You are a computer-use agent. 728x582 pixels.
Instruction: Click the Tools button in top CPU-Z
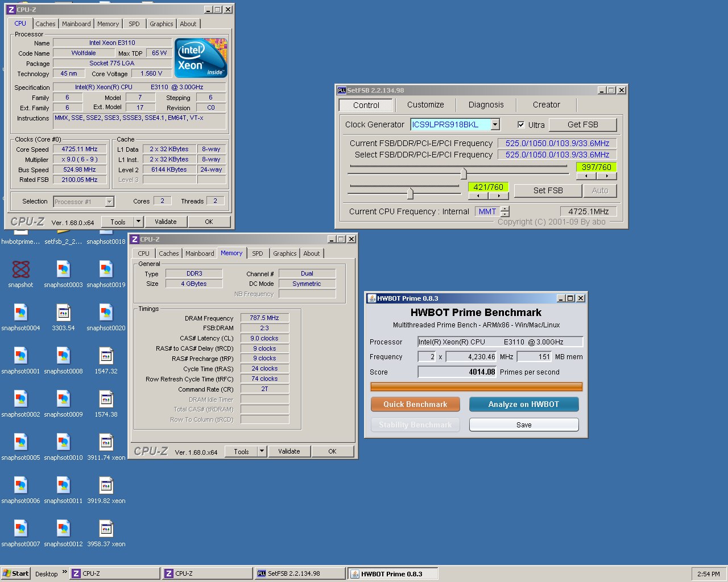[x=118, y=222]
